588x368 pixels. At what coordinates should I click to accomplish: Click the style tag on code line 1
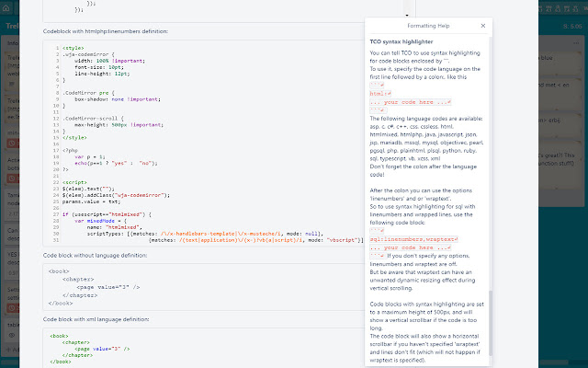pyautogui.click(x=74, y=47)
